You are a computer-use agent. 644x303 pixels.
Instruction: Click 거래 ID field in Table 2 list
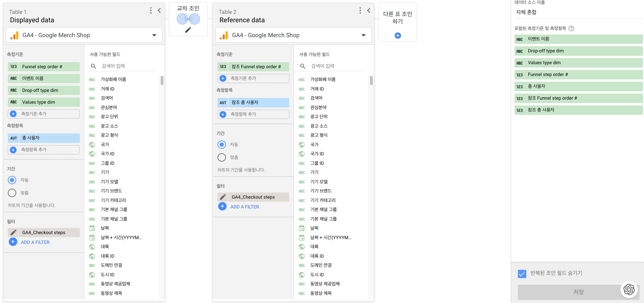(x=317, y=89)
